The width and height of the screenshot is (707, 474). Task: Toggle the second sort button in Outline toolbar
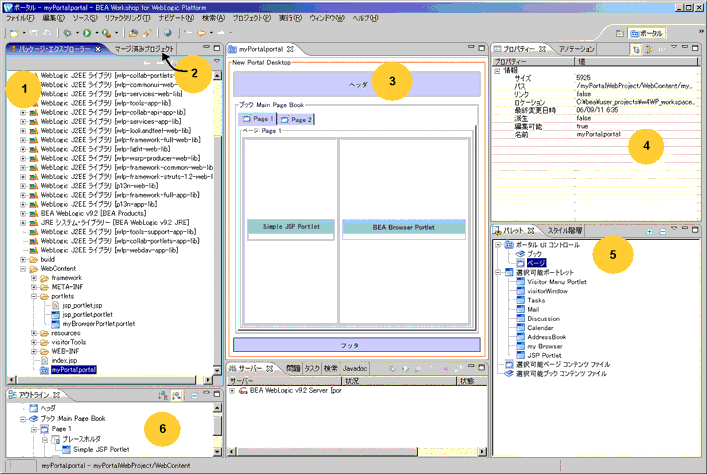176,396
